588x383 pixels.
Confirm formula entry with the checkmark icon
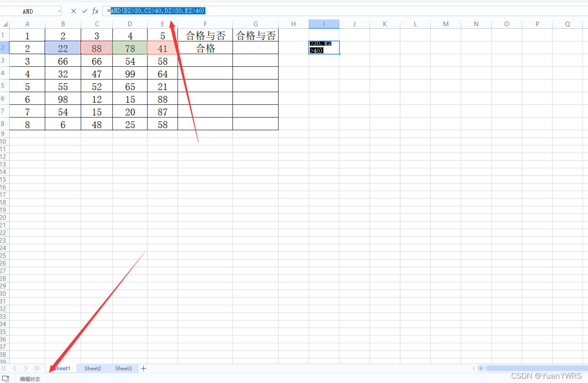[x=84, y=11]
